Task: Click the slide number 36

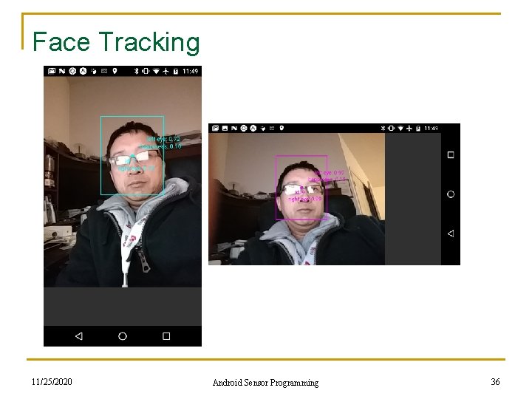Action: coord(495,382)
